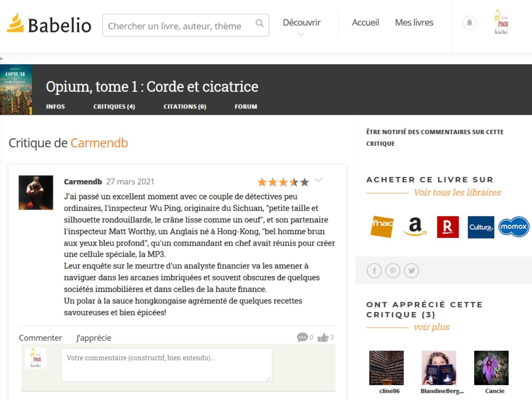Open the Rakuten store icon

[x=448, y=227]
